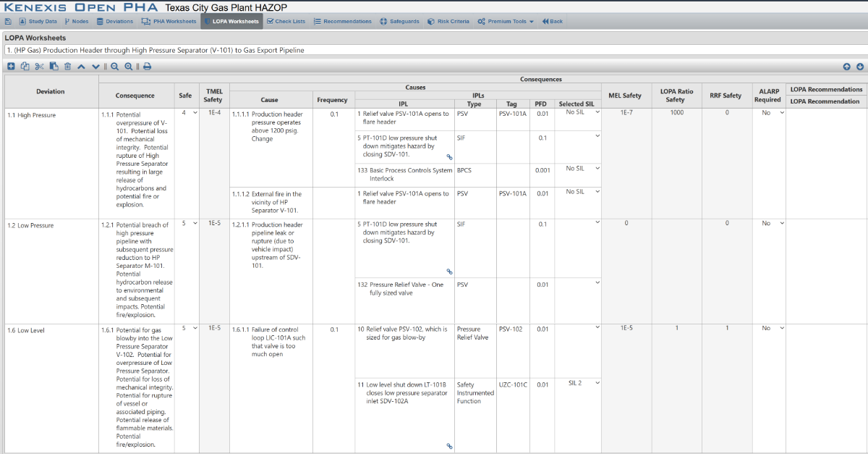The height and width of the screenshot is (454, 868).
Task: Click the node name field for Production Header
Action: pos(434,51)
